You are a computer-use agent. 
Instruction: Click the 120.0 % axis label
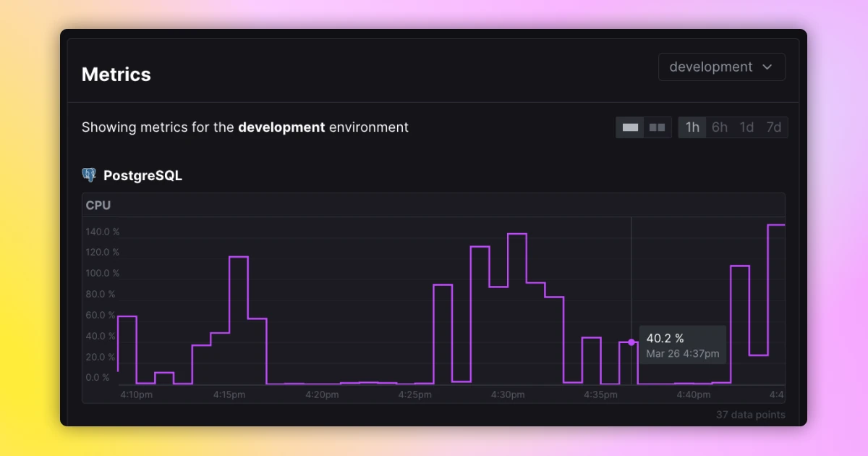[x=102, y=253]
